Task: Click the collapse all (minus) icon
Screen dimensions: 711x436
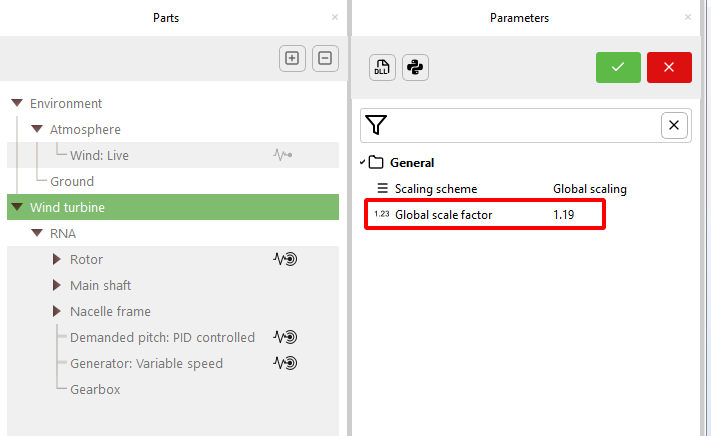Action: (325, 58)
